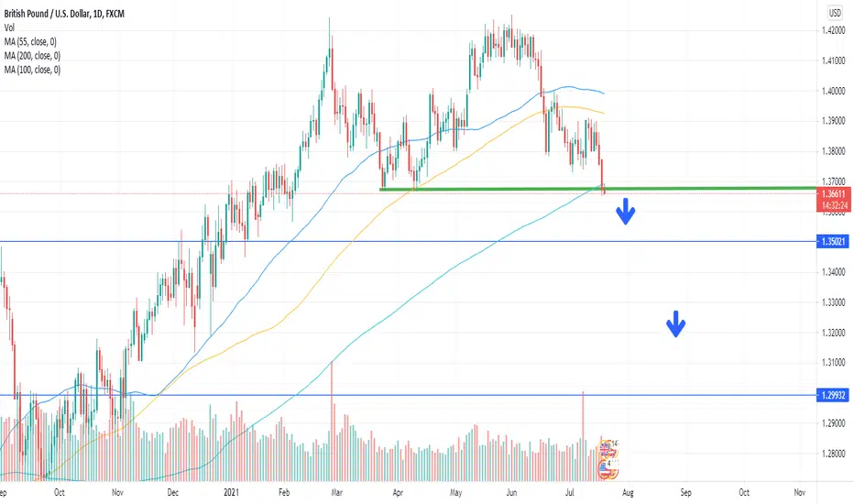Select the upper blue down arrow drawing
The width and height of the screenshot is (854, 504).
625,212
